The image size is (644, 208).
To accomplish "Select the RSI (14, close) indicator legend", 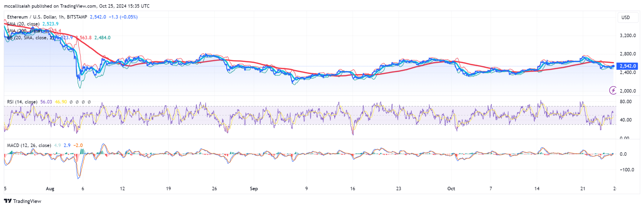I will click(x=22, y=102).
